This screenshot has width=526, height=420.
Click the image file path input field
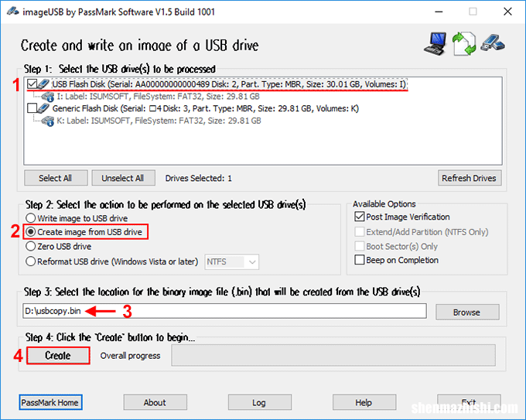point(225,311)
